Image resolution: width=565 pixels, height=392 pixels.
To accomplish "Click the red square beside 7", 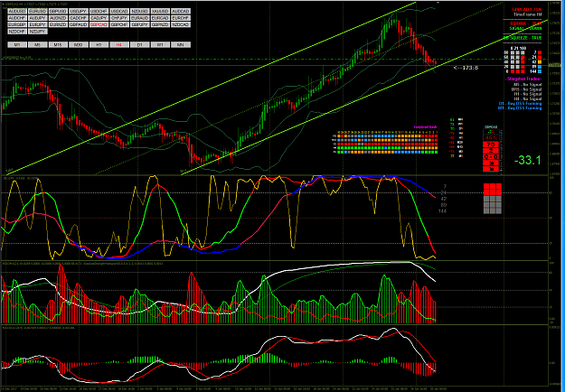I will (540, 52).
